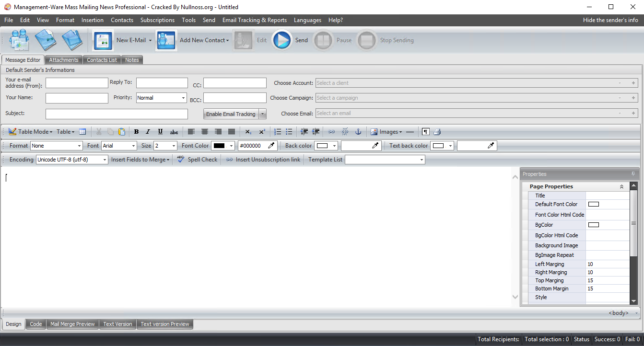Open the Template List dropdown
Viewport: 644px width, 346px height.
click(x=385, y=160)
